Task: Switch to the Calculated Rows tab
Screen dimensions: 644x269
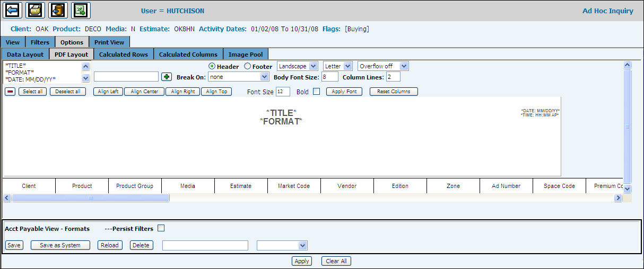Action: point(124,54)
